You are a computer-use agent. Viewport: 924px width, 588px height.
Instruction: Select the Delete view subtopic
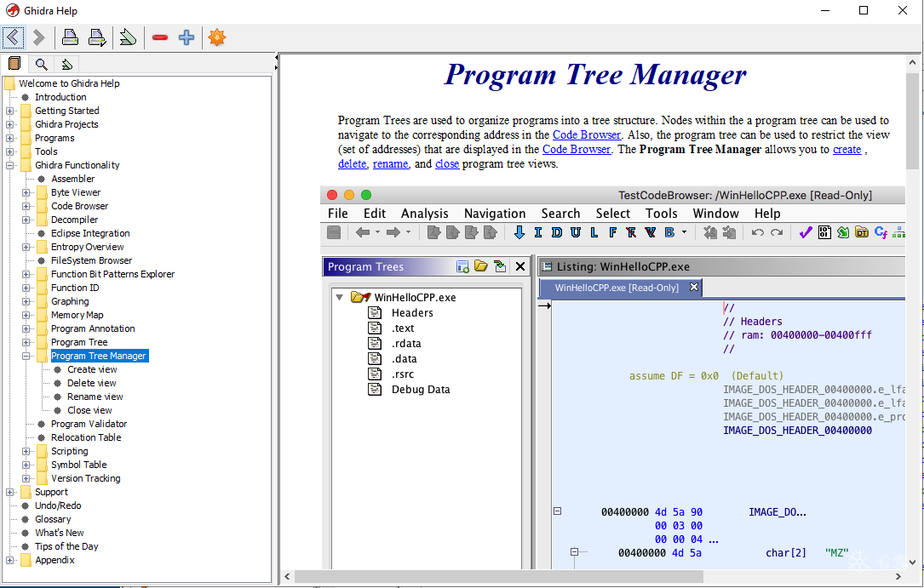(91, 383)
